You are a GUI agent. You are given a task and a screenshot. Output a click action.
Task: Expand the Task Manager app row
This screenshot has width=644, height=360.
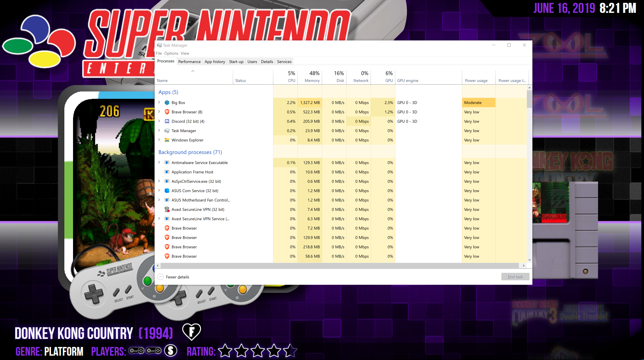(159, 130)
